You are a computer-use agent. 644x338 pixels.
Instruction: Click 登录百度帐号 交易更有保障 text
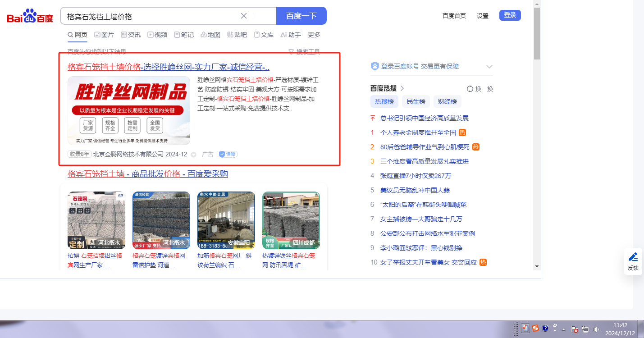click(x=420, y=66)
